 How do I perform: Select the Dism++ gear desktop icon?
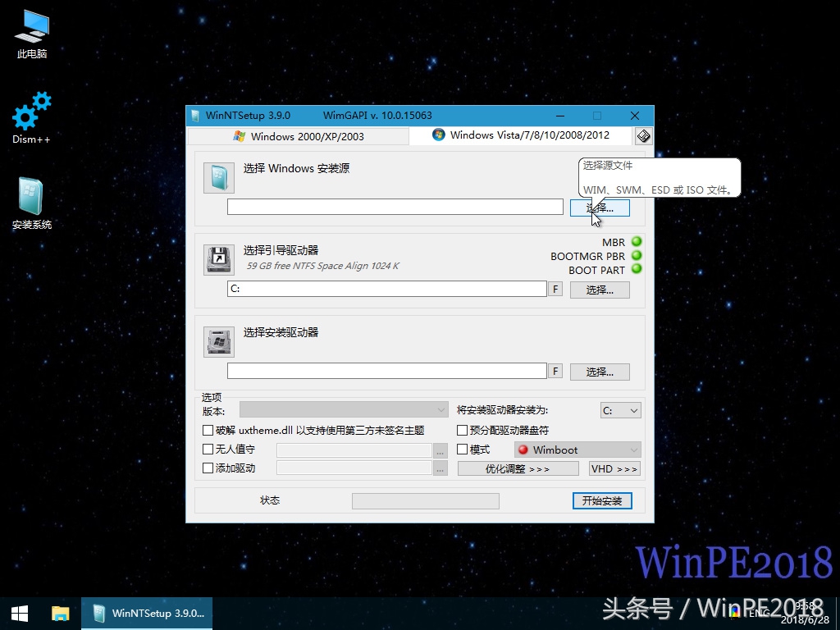pyautogui.click(x=32, y=118)
